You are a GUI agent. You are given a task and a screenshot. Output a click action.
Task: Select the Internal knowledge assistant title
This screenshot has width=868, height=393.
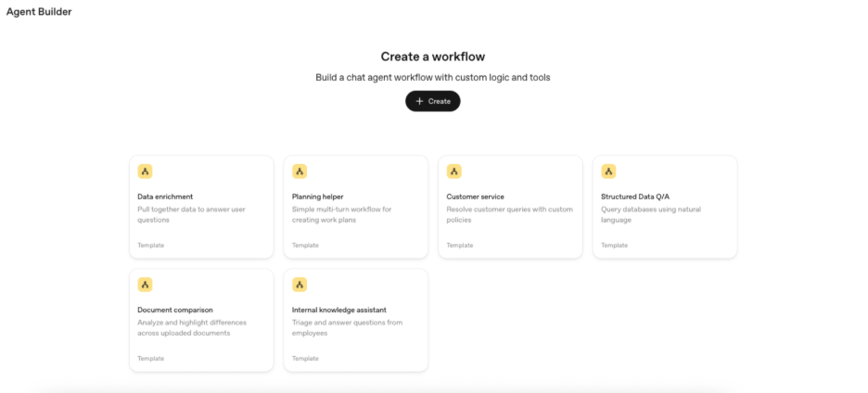pos(338,310)
